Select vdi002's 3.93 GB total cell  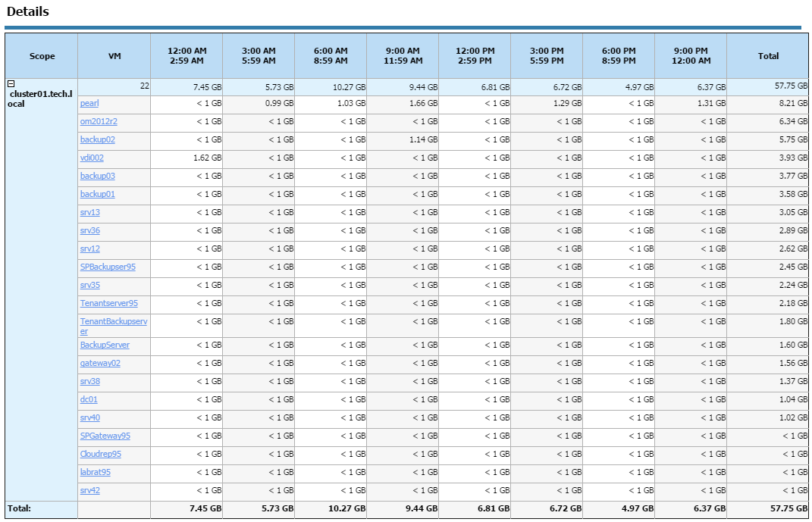[x=768, y=158]
